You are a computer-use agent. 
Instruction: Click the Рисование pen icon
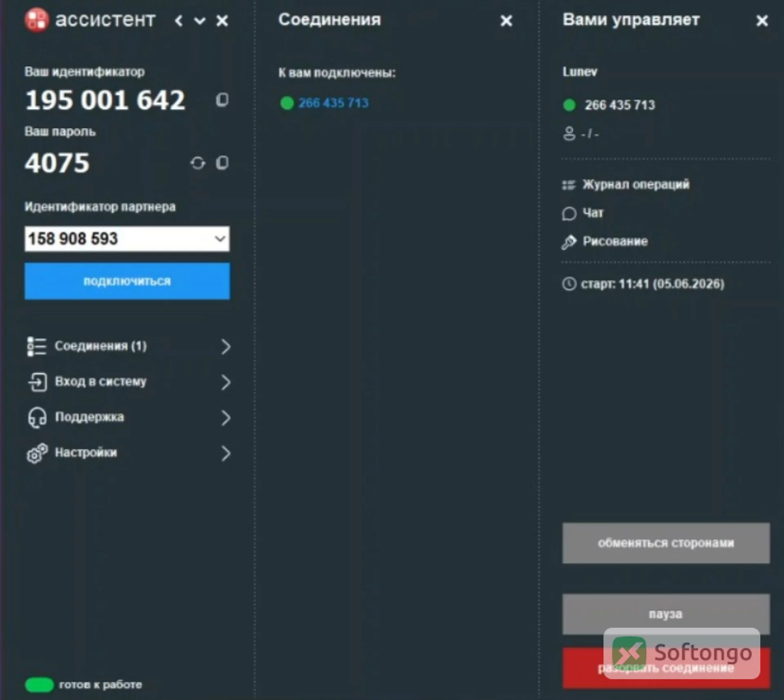(569, 242)
